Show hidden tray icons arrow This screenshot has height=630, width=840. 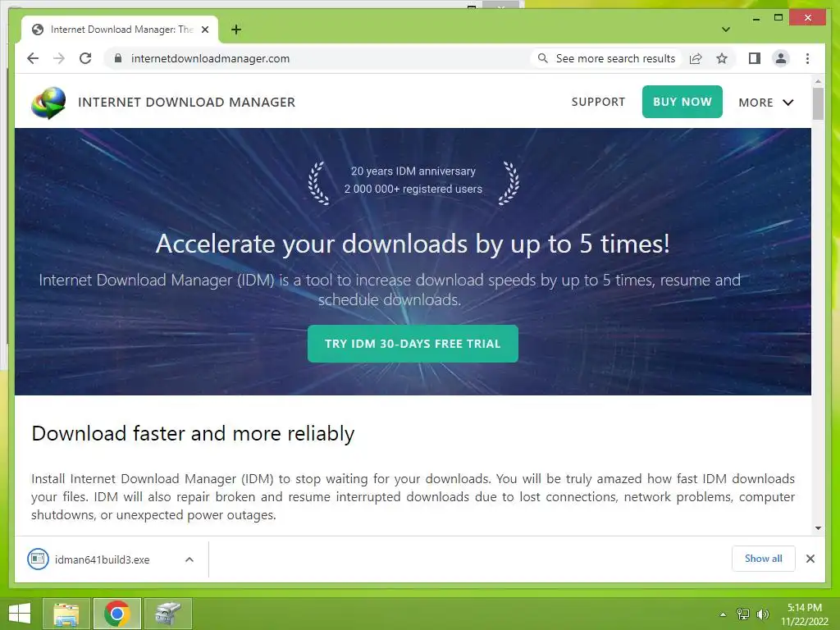coord(723,614)
